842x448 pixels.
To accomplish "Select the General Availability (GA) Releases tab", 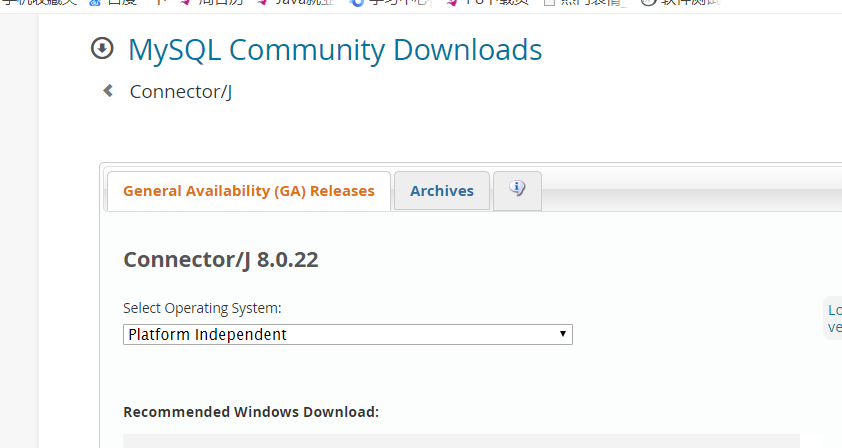I will coord(249,191).
